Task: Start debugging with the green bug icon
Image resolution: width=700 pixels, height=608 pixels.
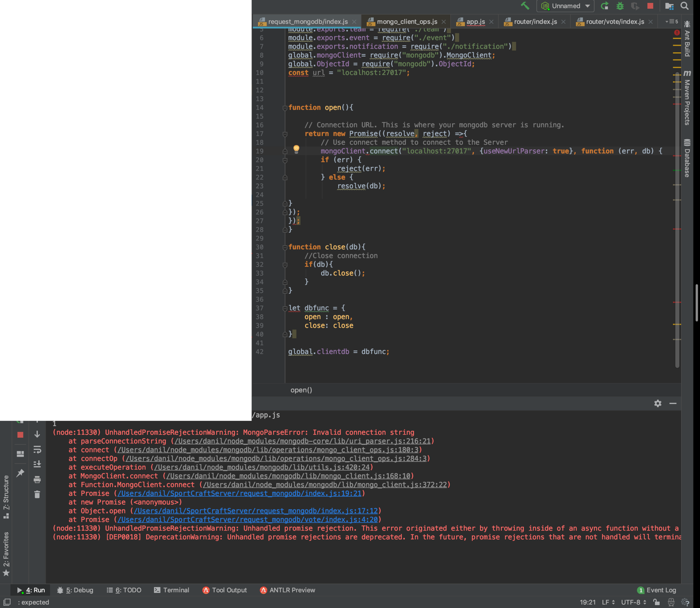Action: click(620, 6)
